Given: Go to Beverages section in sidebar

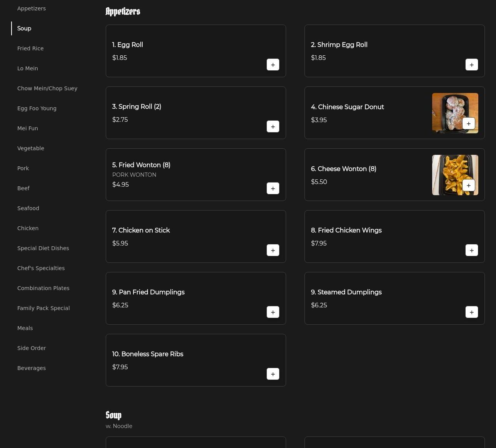Looking at the screenshot, I should pos(32,368).
